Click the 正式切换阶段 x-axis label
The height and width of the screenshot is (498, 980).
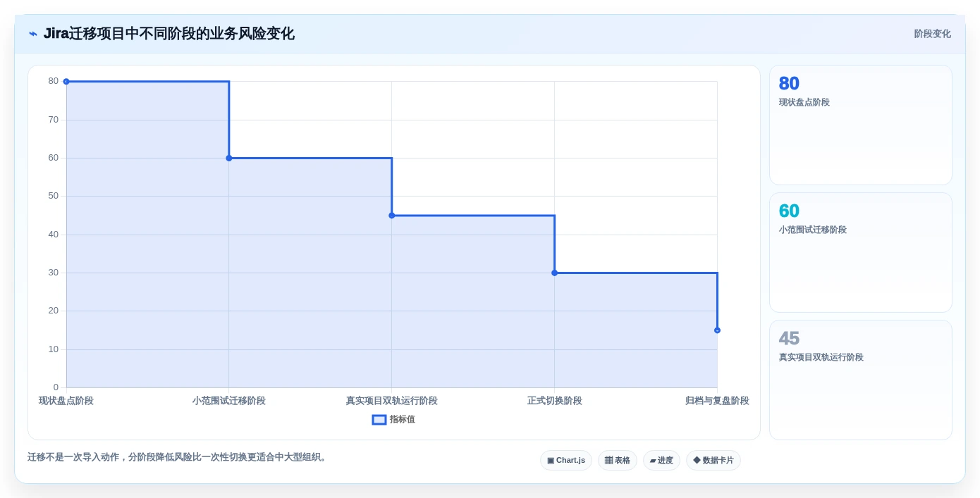(x=555, y=401)
